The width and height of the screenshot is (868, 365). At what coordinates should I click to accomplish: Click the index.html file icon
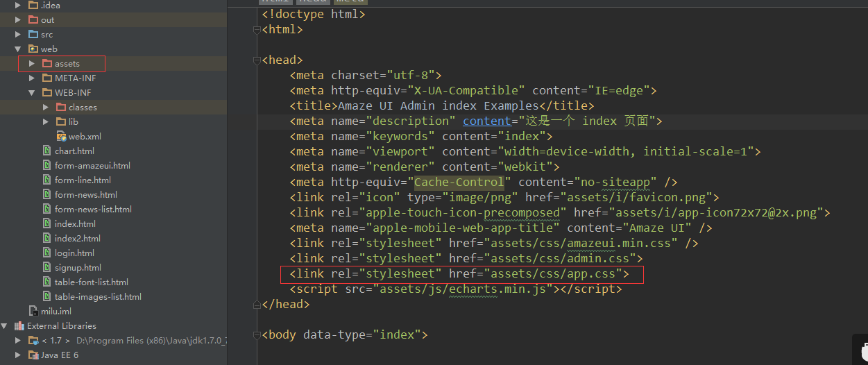(x=48, y=223)
